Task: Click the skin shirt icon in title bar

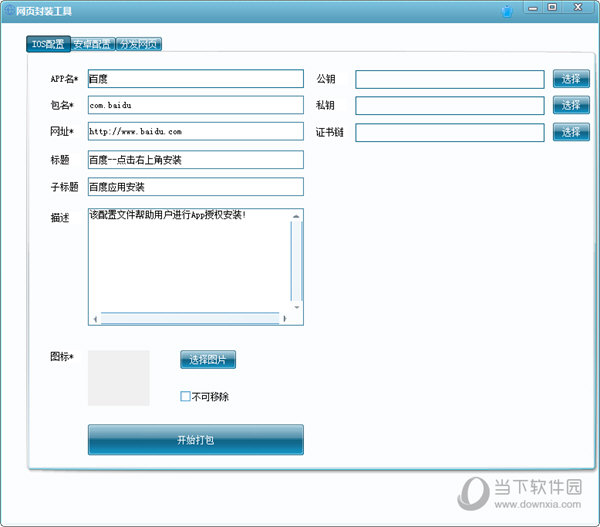Action: [x=507, y=11]
